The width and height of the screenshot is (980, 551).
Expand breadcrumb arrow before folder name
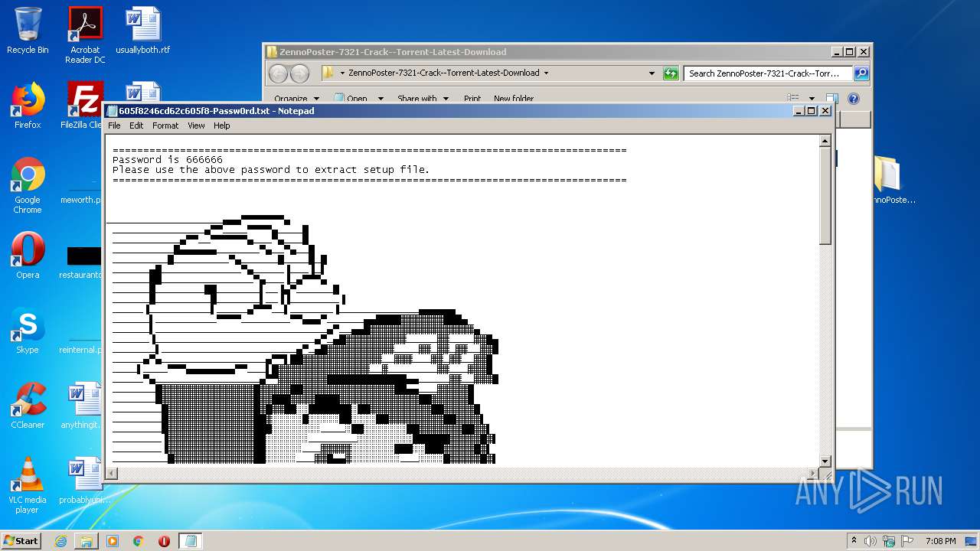(341, 73)
